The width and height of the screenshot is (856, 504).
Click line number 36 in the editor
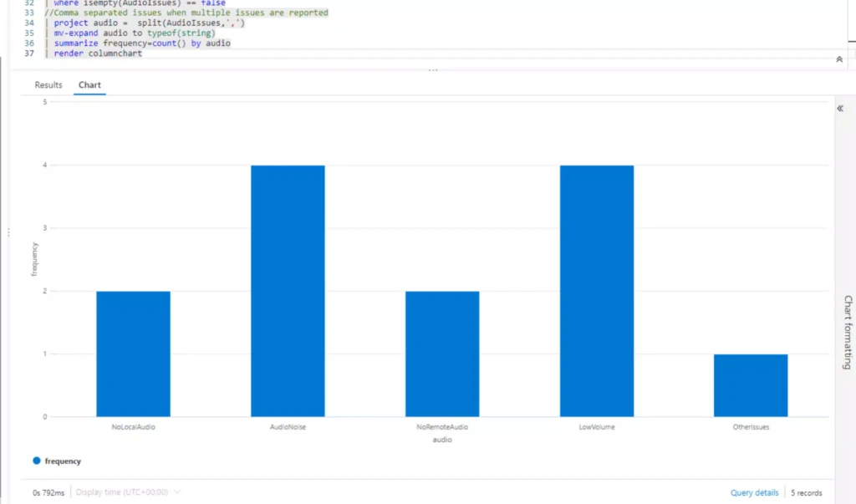29,43
